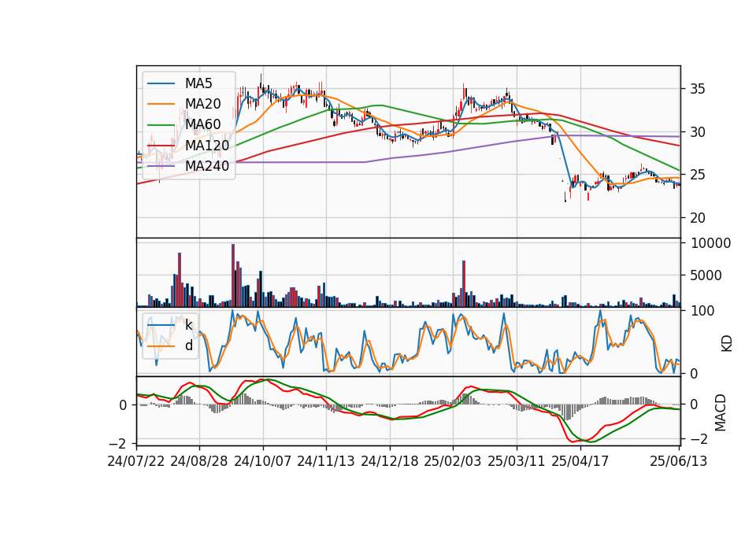The image size is (756, 543).
Task: Click the MA240 legend label
Action: coord(207,166)
